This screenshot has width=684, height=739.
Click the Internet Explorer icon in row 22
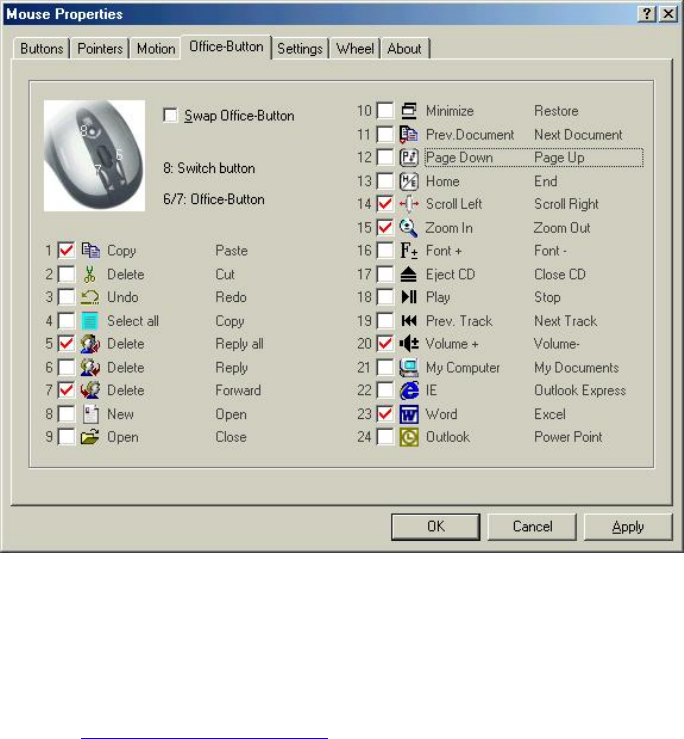pyautogui.click(x=409, y=390)
